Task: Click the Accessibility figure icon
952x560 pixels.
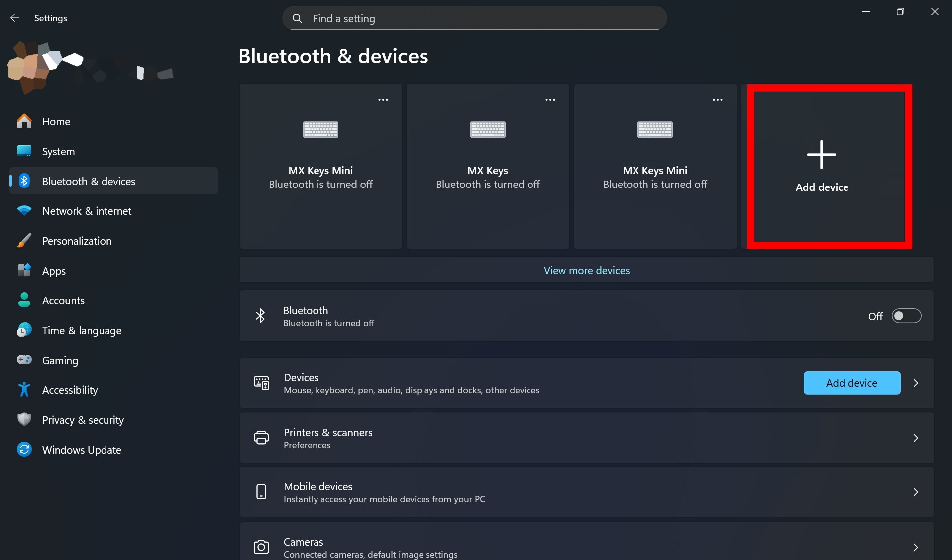Action: pos(24,390)
